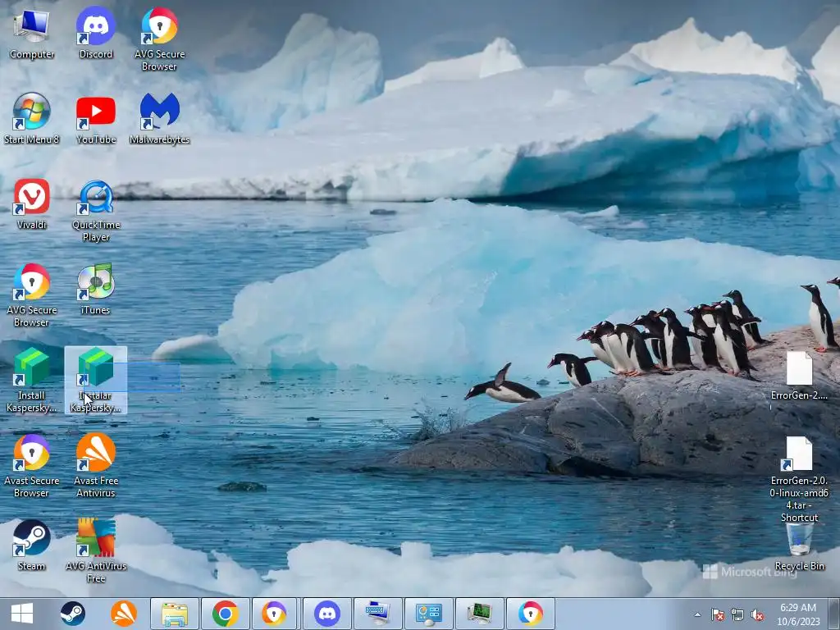
Task: Select the AVG AntiVirus Free shortcut
Action: pyautogui.click(x=96, y=550)
